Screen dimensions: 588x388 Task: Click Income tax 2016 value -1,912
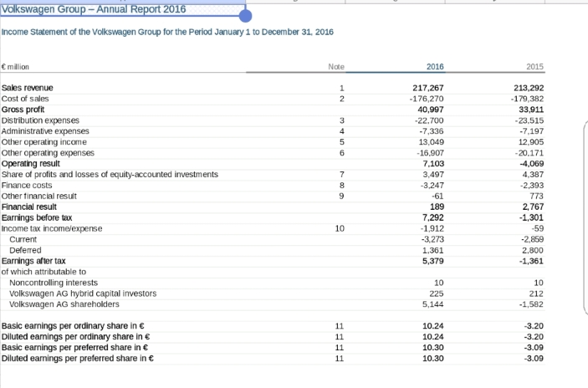tap(432, 228)
